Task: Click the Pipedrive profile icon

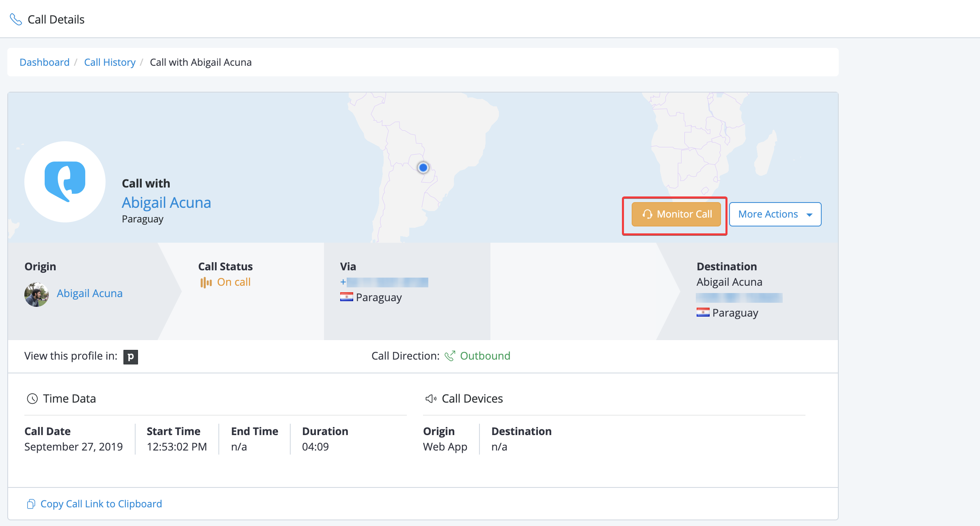Action: pos(130,357)
